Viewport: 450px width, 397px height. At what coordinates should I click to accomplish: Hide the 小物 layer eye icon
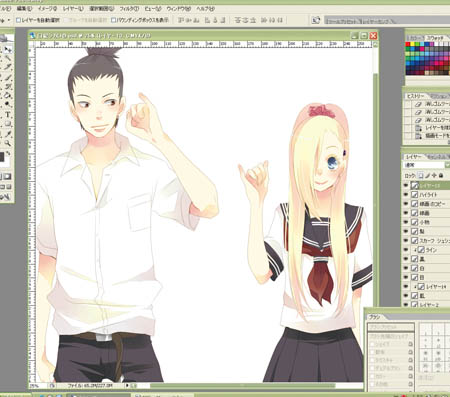pos(406,222)
